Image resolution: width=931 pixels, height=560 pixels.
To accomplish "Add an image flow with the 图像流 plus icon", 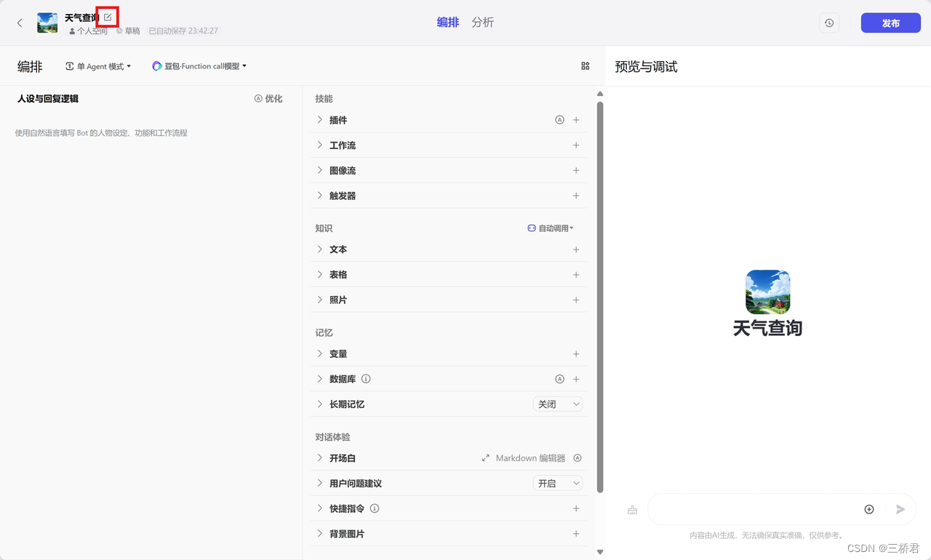I will pyautogui.click(x=576, y=170).
